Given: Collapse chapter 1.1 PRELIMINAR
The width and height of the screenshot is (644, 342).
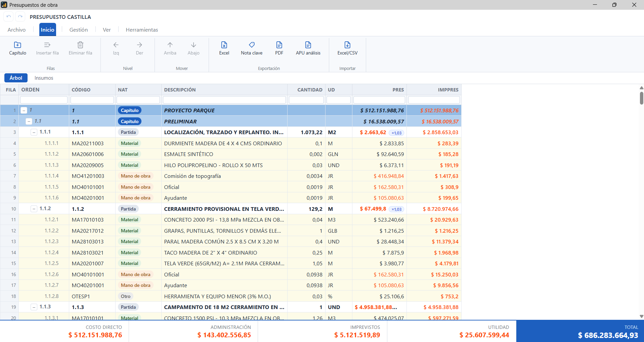Looking at the screenshot, I should [29, 121].
